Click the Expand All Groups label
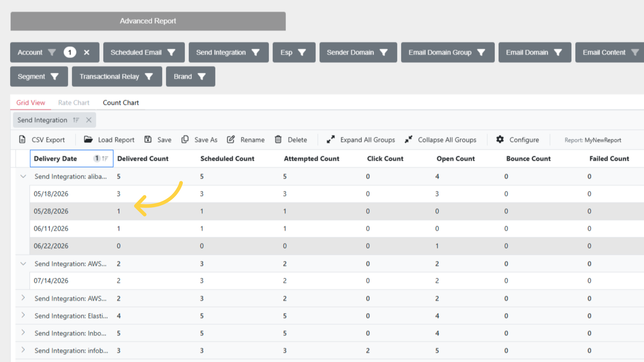644x362 pixels. (367, 140)
